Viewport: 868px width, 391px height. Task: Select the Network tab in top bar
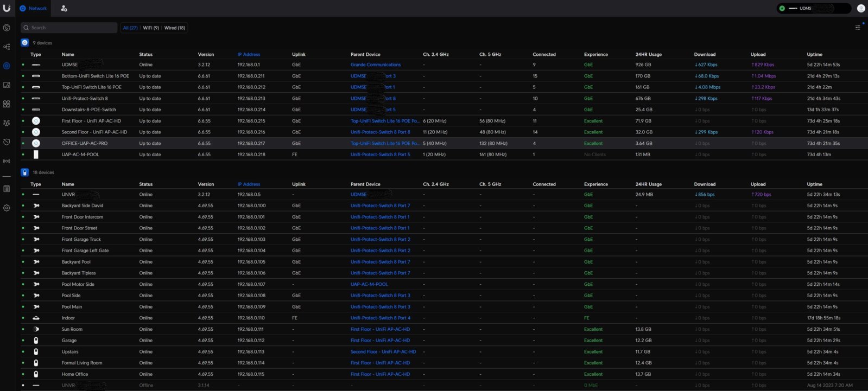33,9
